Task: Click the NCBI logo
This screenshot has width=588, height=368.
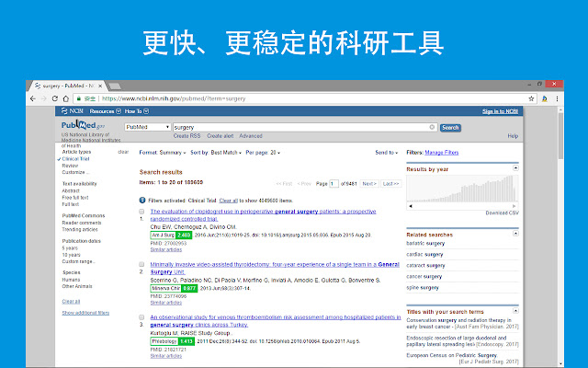Action: point(73,111)
